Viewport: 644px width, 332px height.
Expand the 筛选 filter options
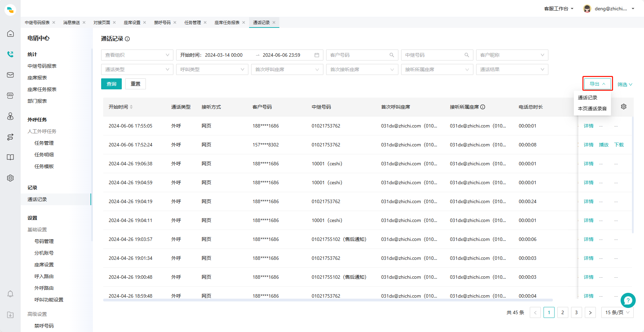pos(625,85)
